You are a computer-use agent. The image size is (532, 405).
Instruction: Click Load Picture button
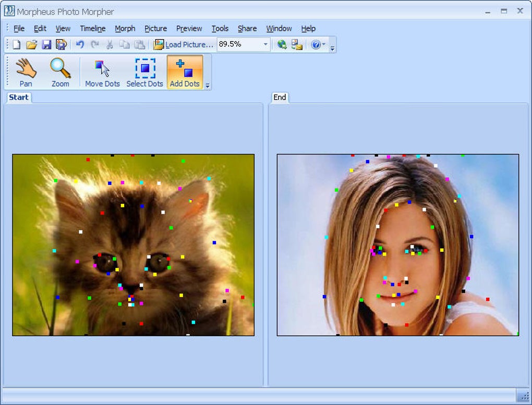183,44
